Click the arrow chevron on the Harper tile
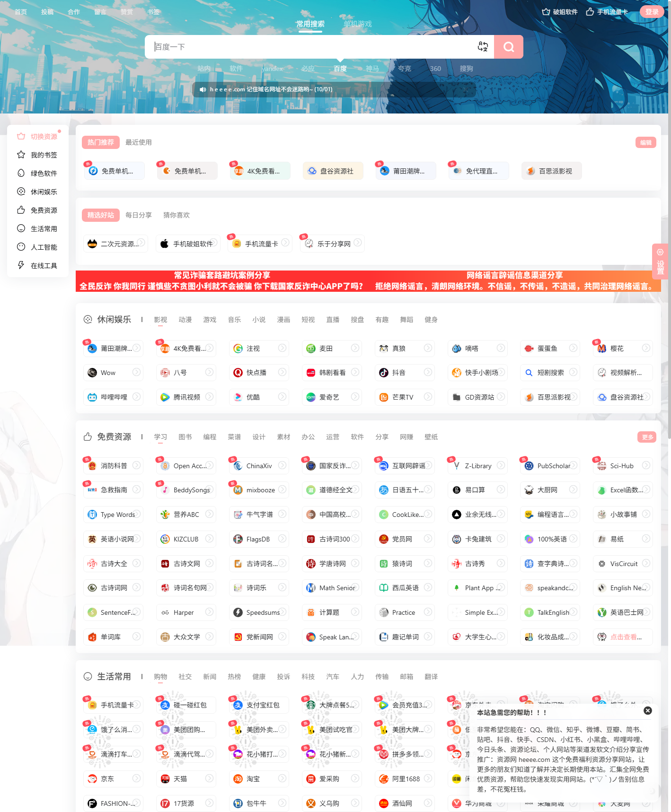Viewport: 671px width, 812px height. click(x=209, y=612)
